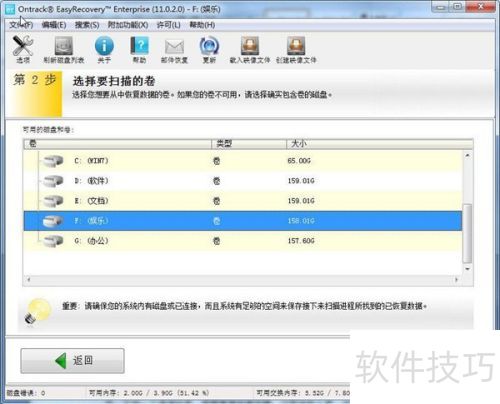The height and width of the screenshot is (404, 500).
Task: Click the 158.01G size in selected row
Action: pyautogui.click(x=301, y=221)
